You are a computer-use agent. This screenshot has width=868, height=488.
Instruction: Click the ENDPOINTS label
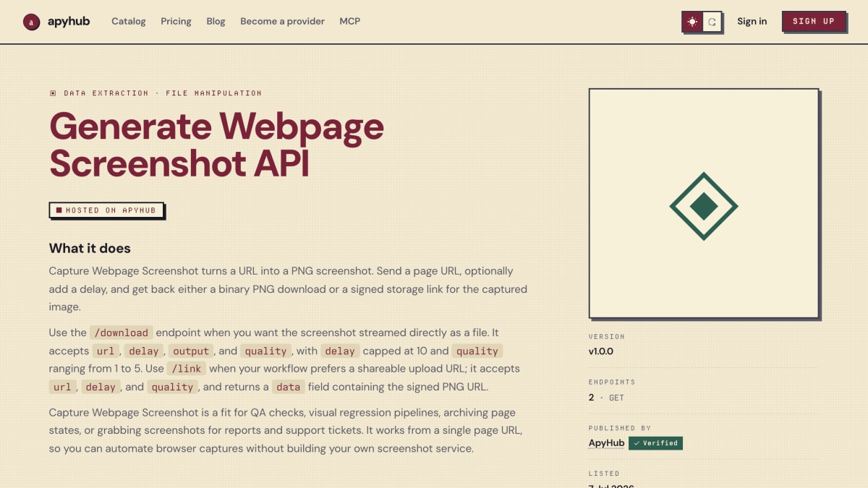click(612, 382)
